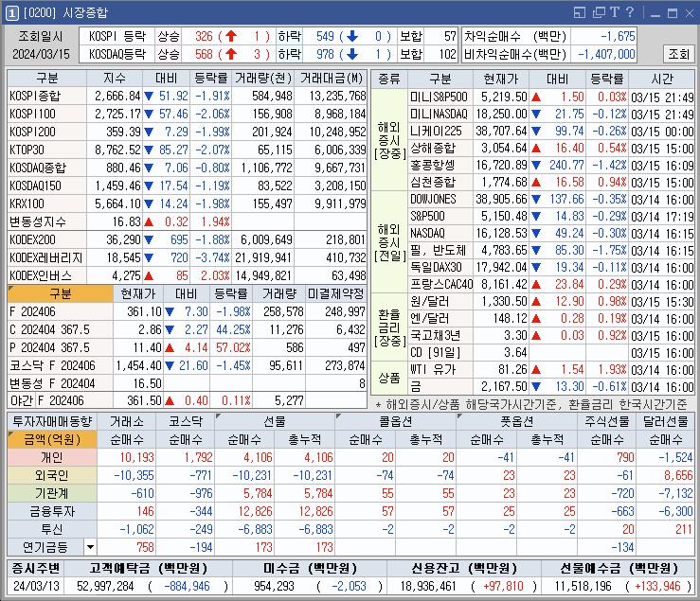700x601 pixels.
Task: Click the 비차익순매수 value -1,407,000
Action: click(606, 54)
